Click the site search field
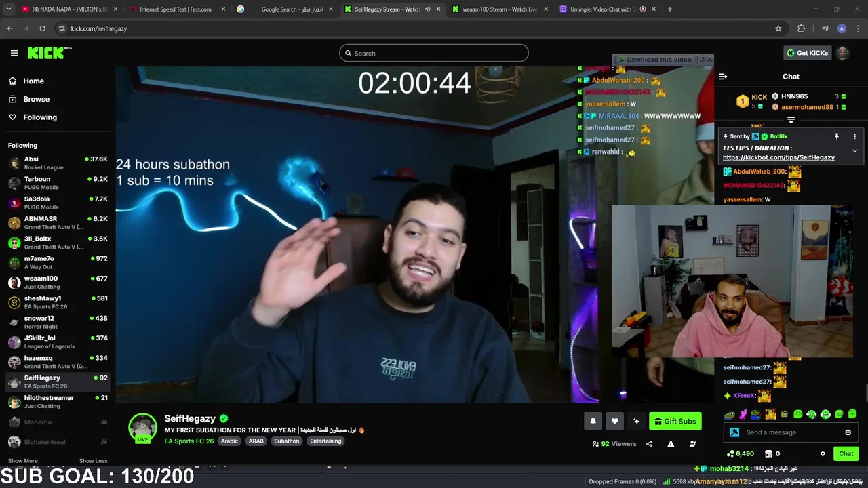The image size is (868, 488). tap(434, 53)
